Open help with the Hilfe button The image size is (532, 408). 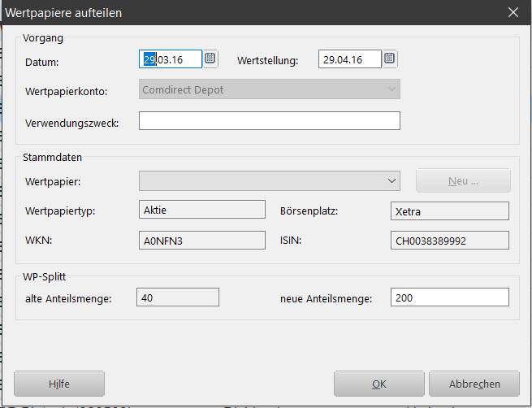pyautogui.click(x=59, y=384)
